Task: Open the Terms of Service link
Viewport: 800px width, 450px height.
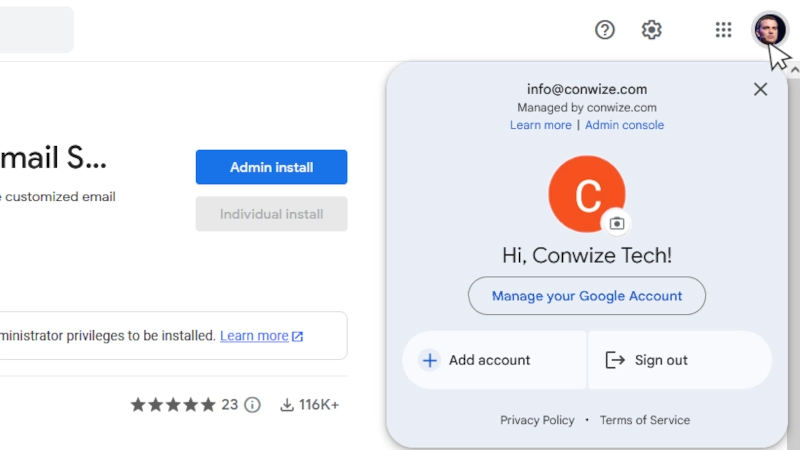Action: (x=645, y=420)
